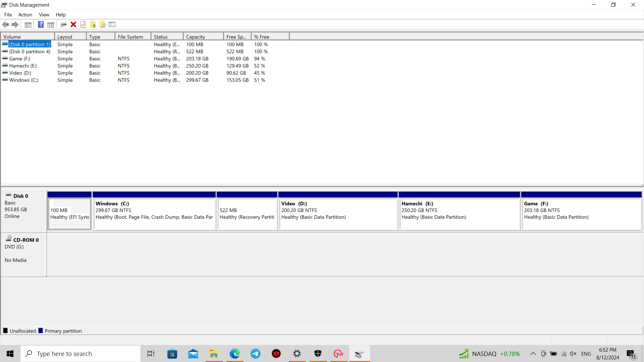This screenshot has height=362, width=644.
Task: Click the 203.18 GB capacity cell
Action: coord(197,59)
